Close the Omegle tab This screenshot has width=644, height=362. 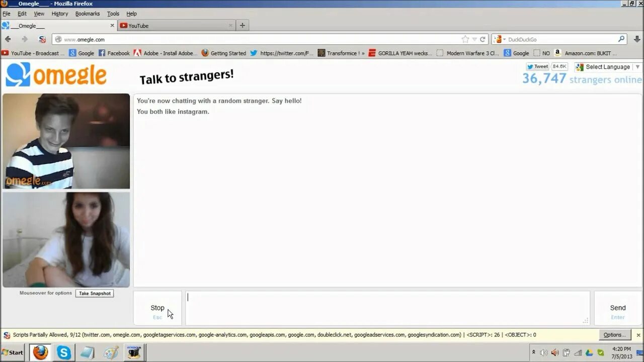tap(112, 26)
